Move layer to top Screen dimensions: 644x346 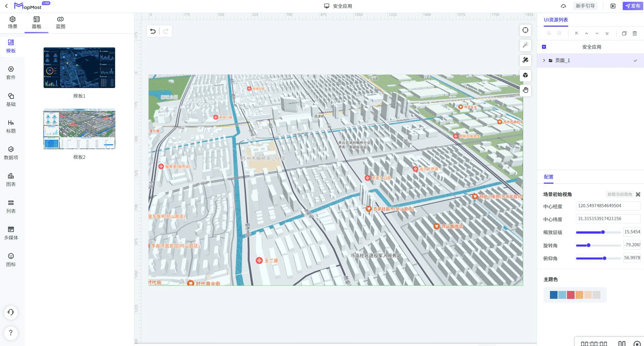[x=576, y=33]
